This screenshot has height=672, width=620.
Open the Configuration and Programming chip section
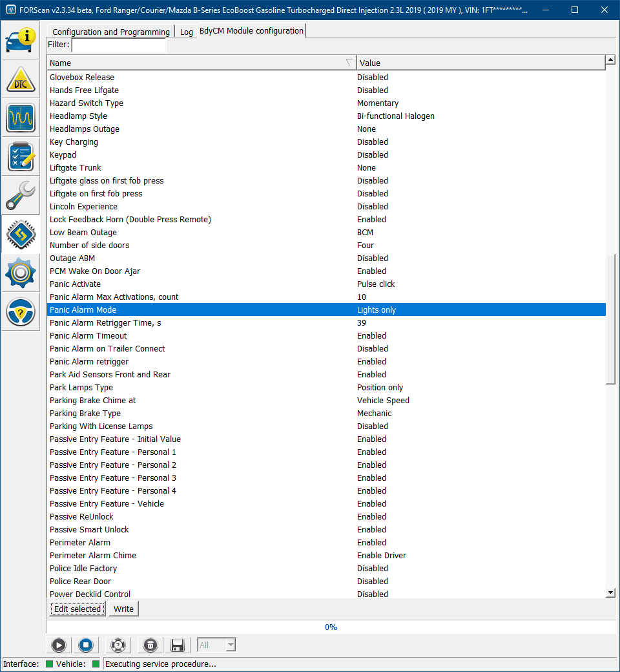click(x=20, y=235)
